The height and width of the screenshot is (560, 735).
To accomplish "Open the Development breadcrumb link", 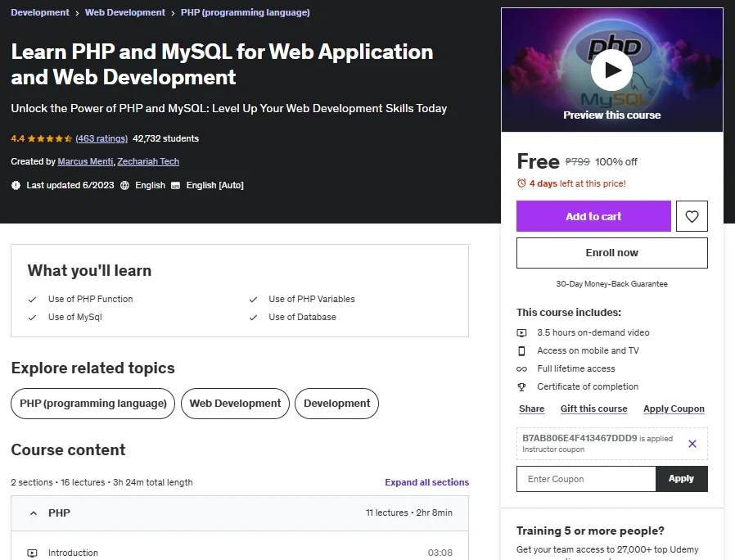I will [x=40, y=12].
